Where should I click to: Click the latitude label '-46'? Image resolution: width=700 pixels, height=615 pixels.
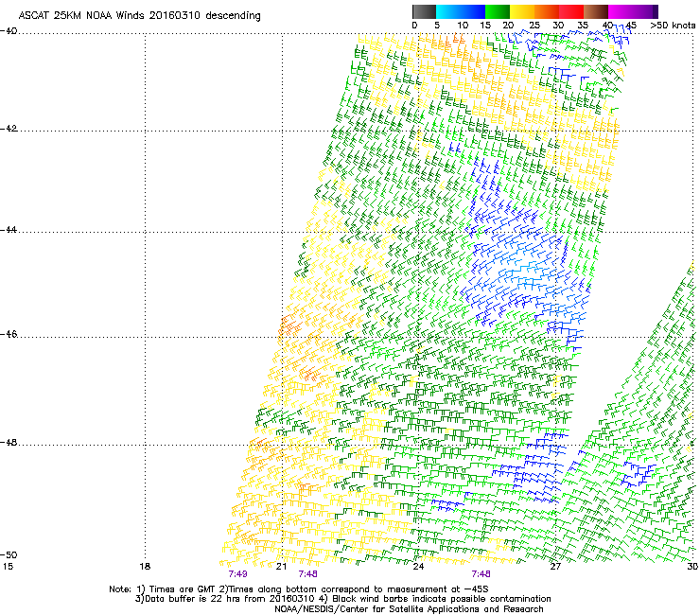tap(9, 334)
